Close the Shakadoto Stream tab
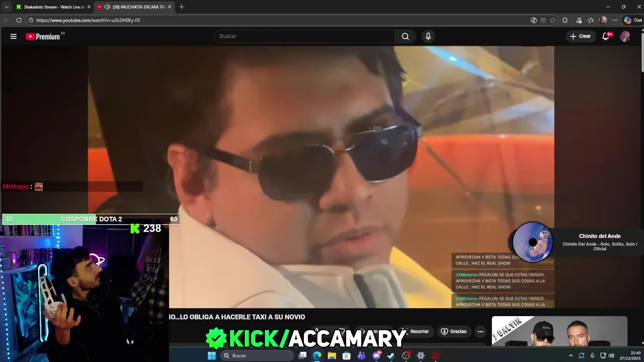644x362 pixels. [x=89, y=7]
